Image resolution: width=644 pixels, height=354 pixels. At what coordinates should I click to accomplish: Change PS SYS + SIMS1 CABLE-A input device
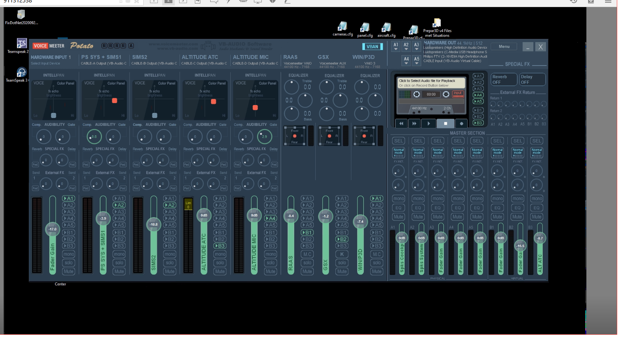pos(104,63)
